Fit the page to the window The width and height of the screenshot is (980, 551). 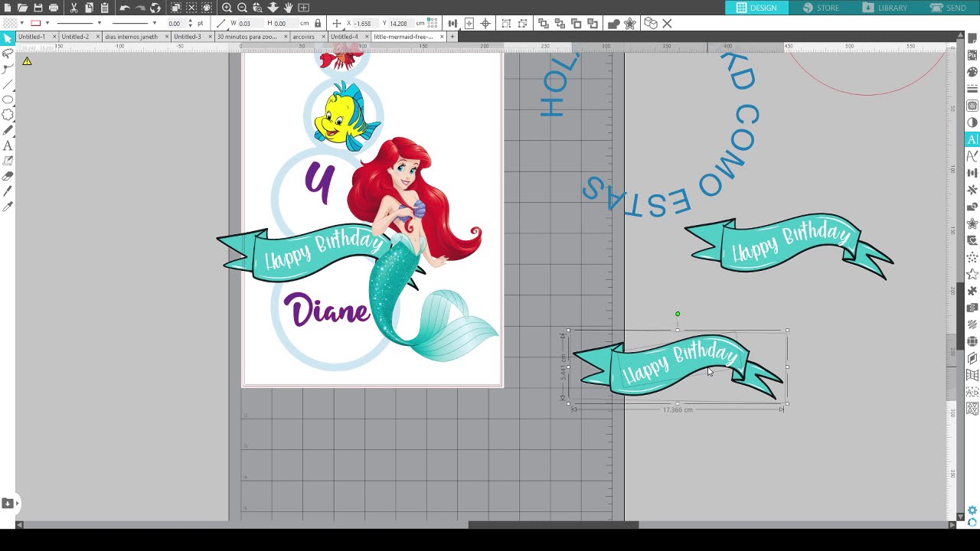(304, 8)
